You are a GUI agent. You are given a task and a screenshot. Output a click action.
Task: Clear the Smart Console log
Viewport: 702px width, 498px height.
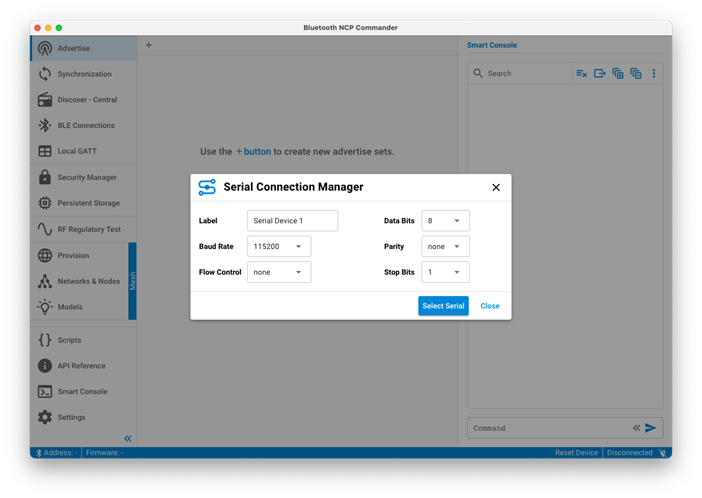tap(581, 74)
